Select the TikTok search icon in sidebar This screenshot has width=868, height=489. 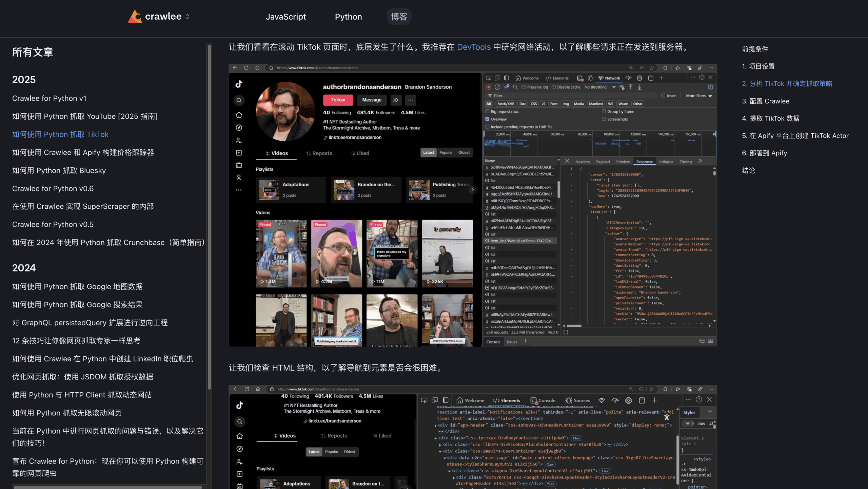(239, 100)
